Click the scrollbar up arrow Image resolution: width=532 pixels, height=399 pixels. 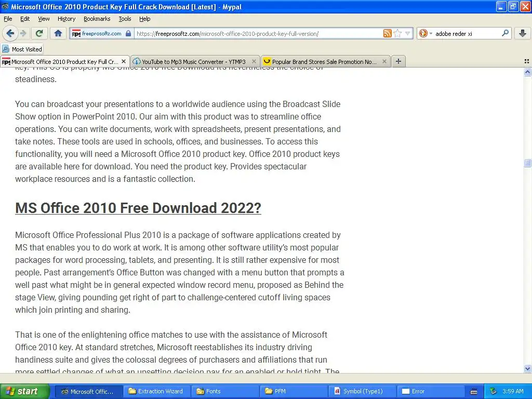click(527, 72)
